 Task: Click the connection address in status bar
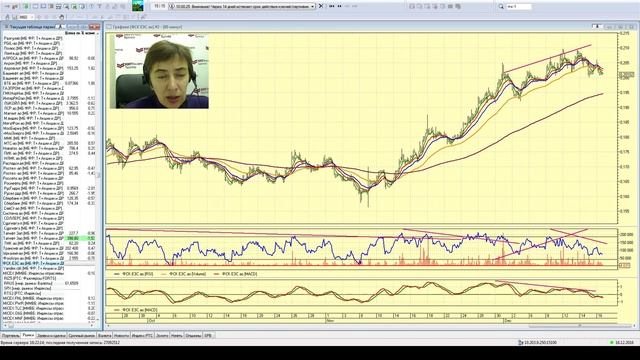[540, 342]
